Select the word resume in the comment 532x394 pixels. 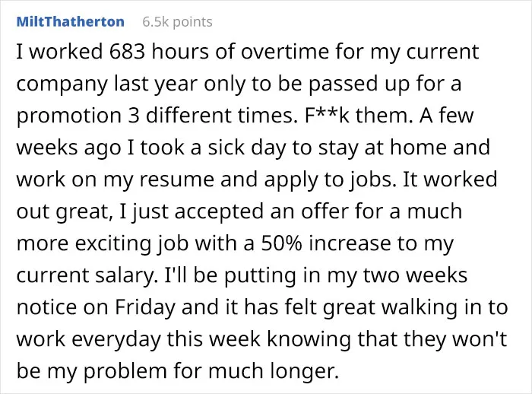coord(177,180)
